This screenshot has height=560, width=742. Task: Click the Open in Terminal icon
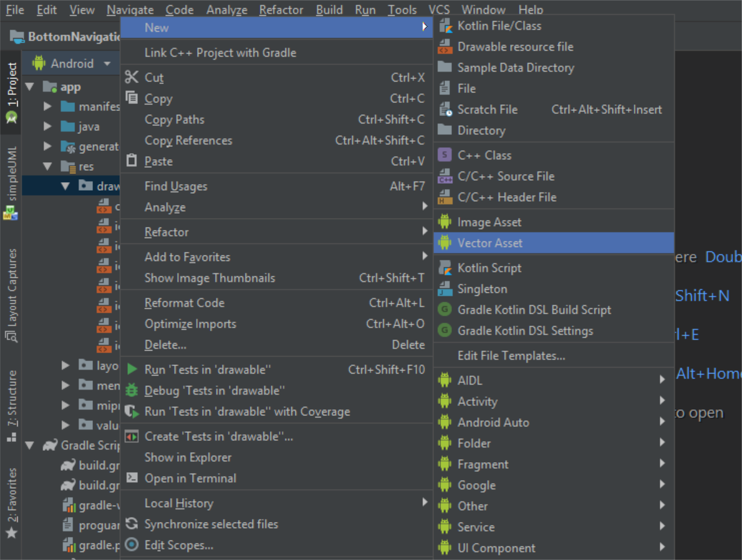click(132, 477)
